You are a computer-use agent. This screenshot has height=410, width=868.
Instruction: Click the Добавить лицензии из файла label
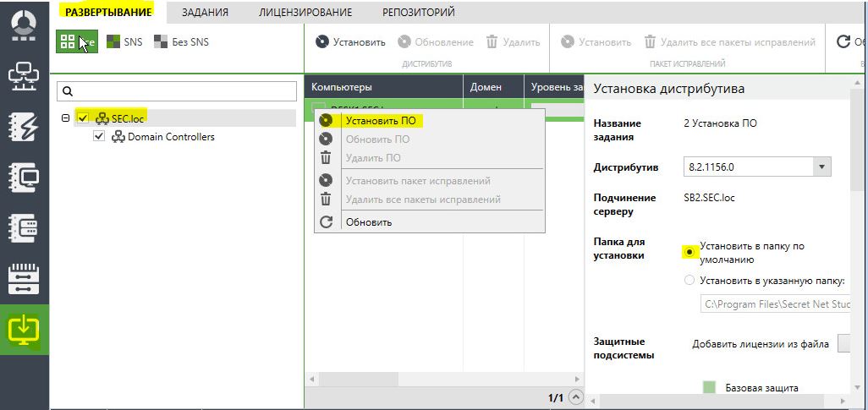tap(761, 344)
